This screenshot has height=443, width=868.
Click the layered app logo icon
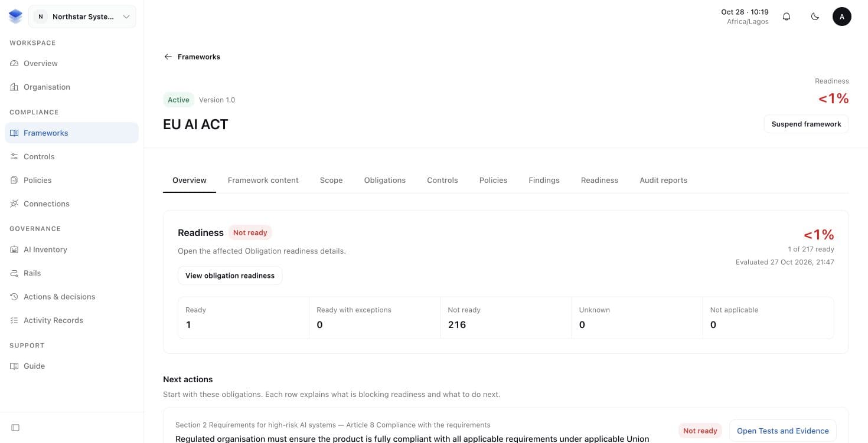point(15,17)
